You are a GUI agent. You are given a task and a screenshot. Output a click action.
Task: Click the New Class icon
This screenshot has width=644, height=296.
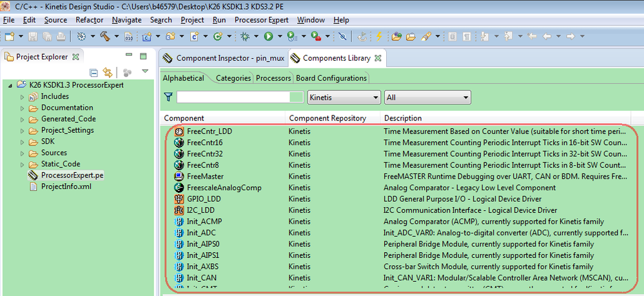[x=218, y=37]
